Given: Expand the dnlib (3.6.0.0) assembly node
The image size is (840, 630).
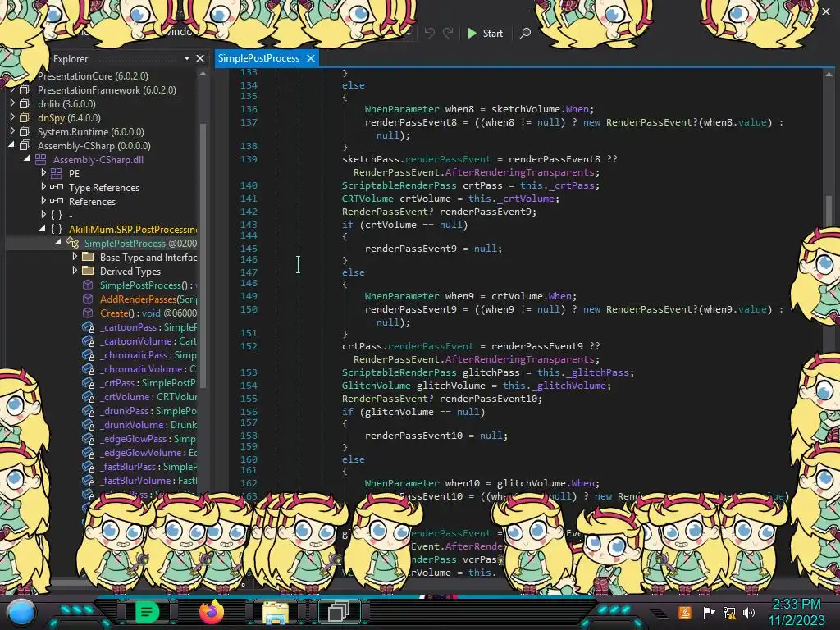Looking at the screenshot, I should coord(12,103).
